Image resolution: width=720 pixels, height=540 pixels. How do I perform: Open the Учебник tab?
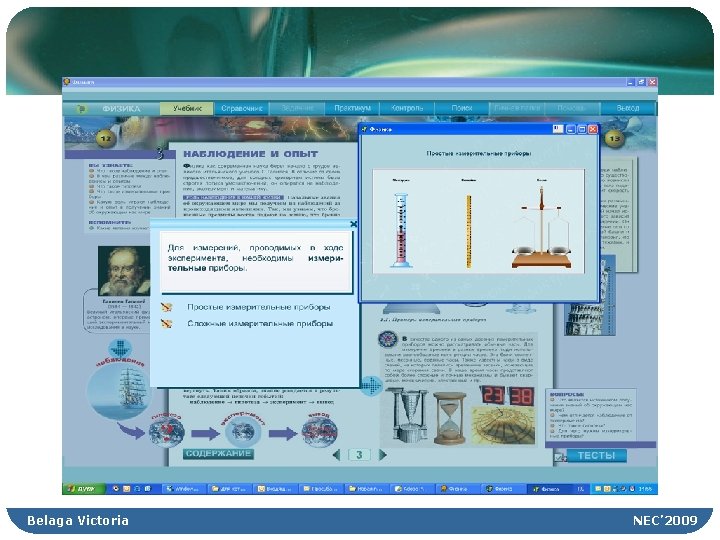click(x=187, y=108)
